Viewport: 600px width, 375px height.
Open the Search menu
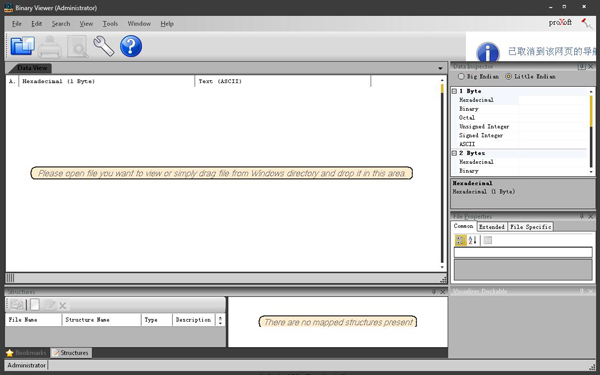[x=61, y=23]
